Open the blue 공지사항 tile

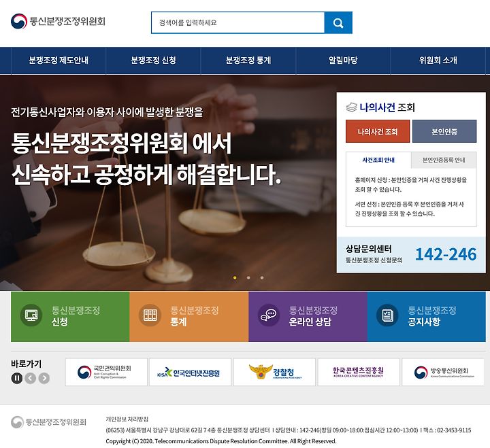click(427, 317)
